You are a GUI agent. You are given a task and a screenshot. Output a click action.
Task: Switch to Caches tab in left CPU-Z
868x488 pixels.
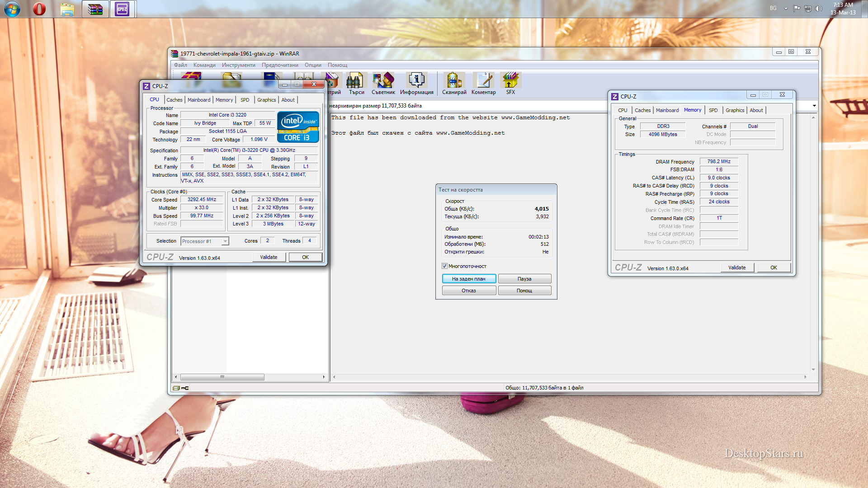point(174,100)
